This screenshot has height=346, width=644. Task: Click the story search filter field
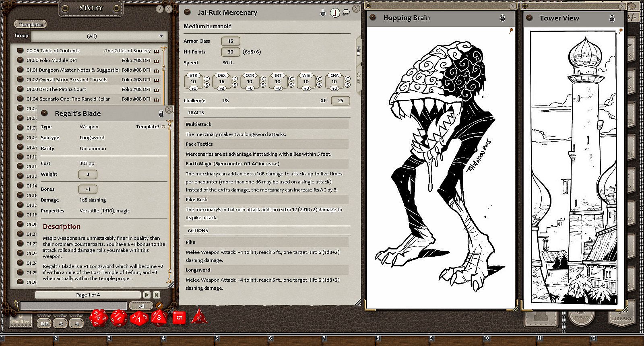pos(73,306)
